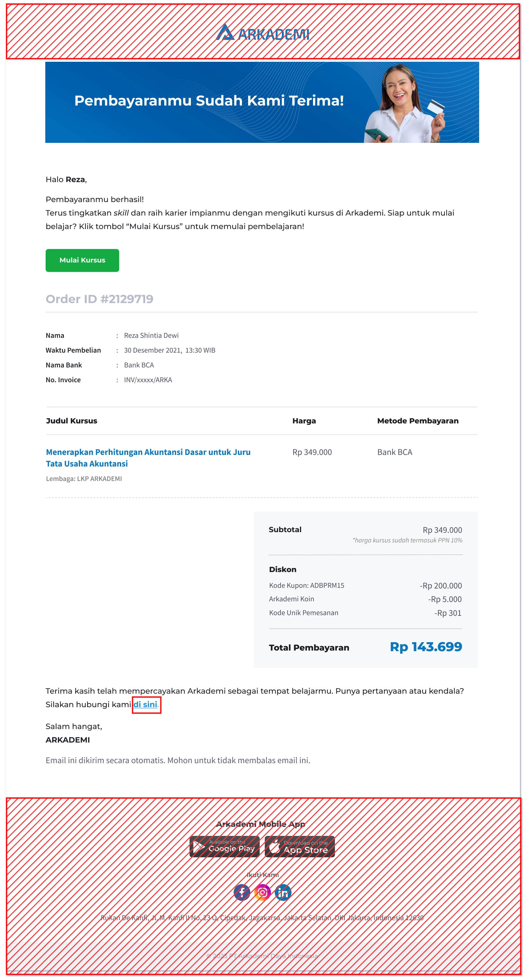Image resolution: width=528 pixels, height=980 pixels.
Task: Click the Rp 143.699 total payment amount
Action: tap(426, 647)
